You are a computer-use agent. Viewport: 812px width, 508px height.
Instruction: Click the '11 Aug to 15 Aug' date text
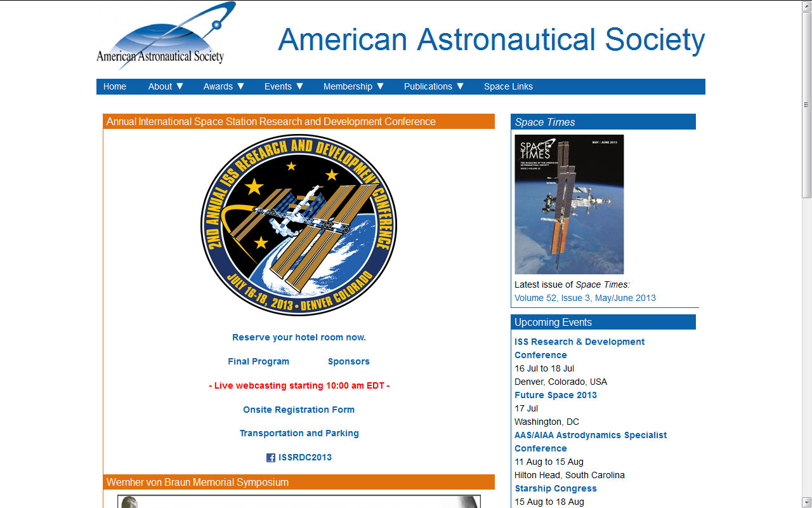tap(549, 462)
